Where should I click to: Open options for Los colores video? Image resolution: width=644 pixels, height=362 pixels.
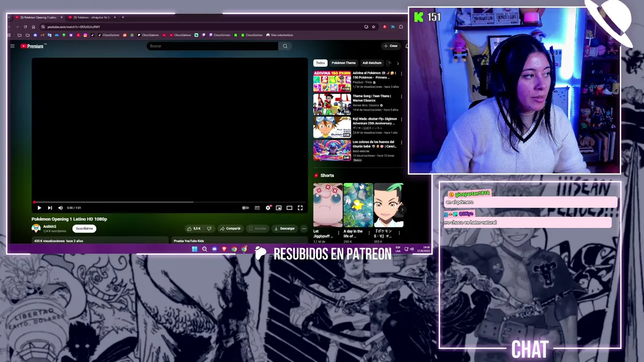401,142
